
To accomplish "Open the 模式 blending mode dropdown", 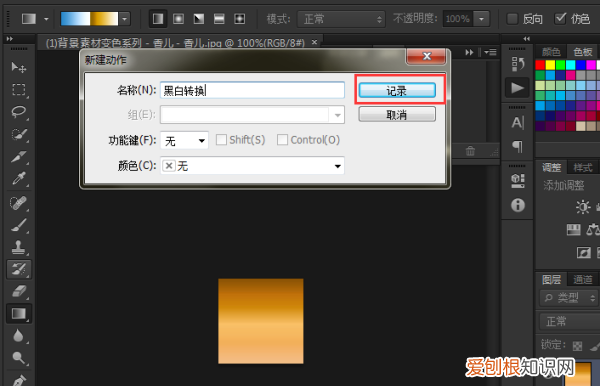I will (x=341, y=18).
